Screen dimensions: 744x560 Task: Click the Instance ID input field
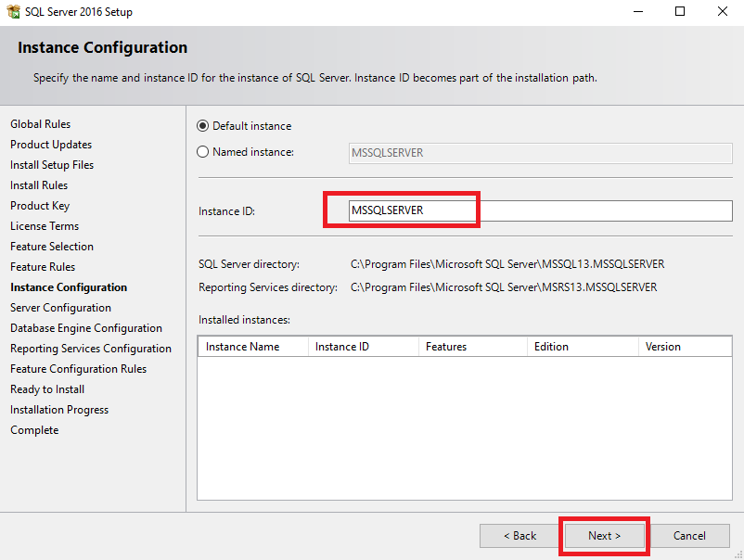pyautogui.click(x=541, y=210)
